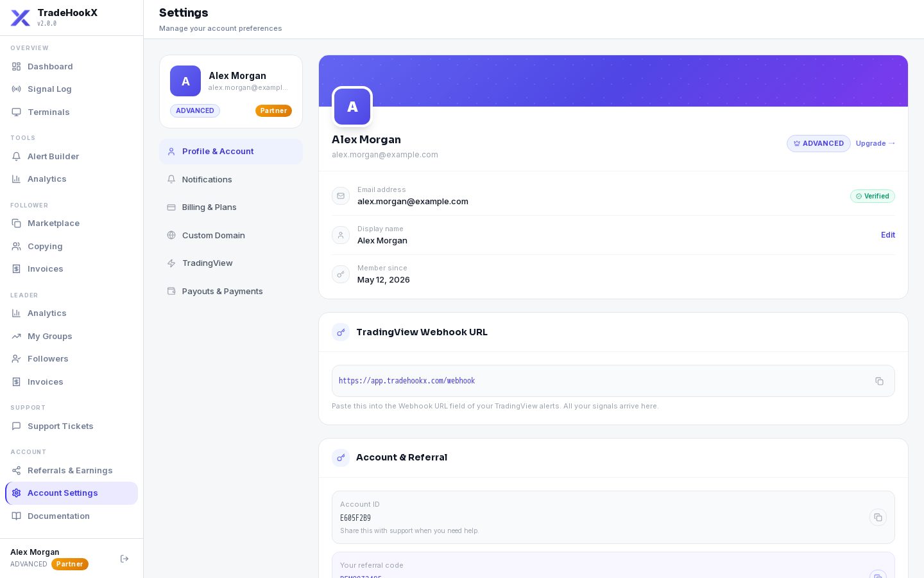Open the Notifications settings tab
Viewport: 924px width, 578px height.
click(231, 180)
